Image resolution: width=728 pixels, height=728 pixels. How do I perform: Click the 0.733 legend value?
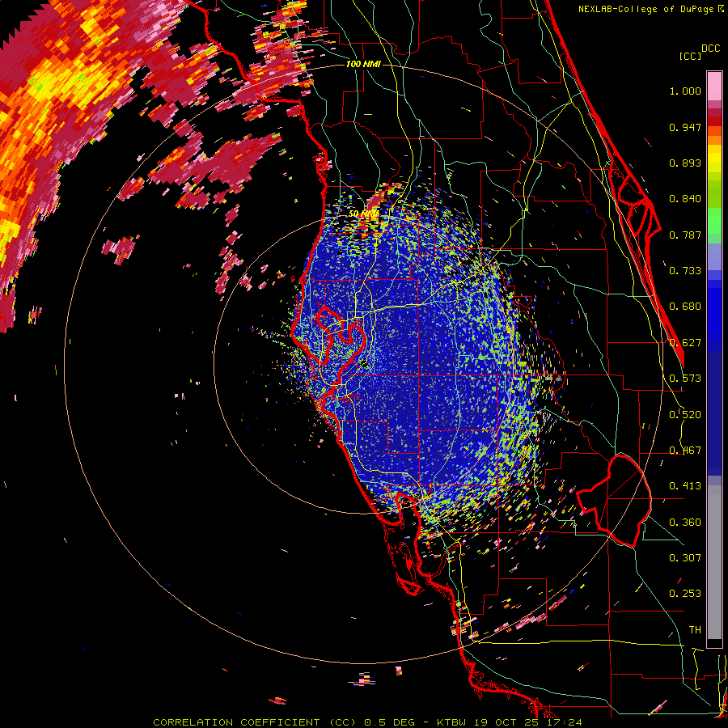(685, 271)
